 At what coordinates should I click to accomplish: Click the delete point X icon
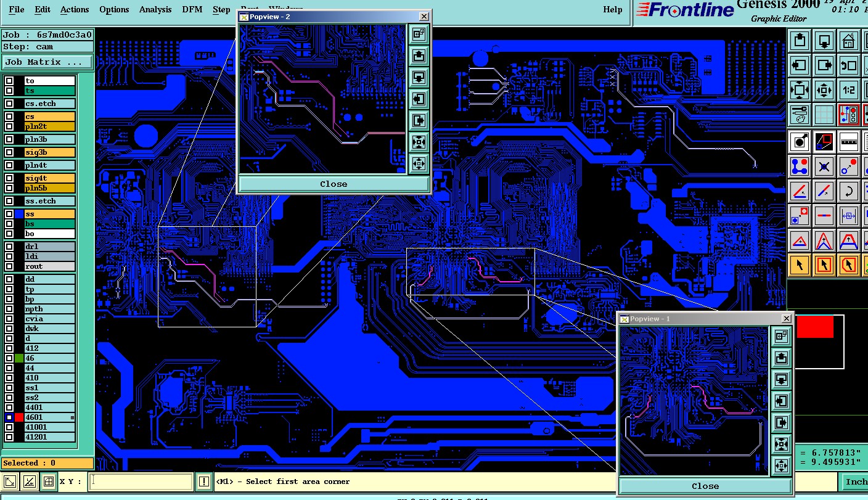(x=824, y=166)
